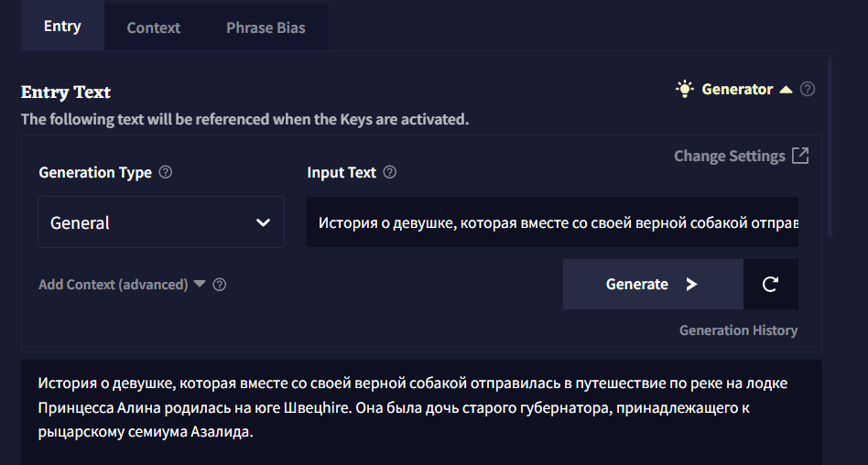The image size is (868, 465).
Task: Open the Change Settings link
Action: point(730,156)
